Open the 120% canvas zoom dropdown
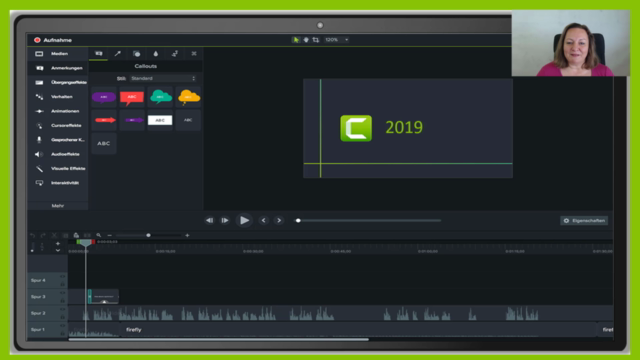Viewport: 640px width, 360px height. click(x=336, y=40)
